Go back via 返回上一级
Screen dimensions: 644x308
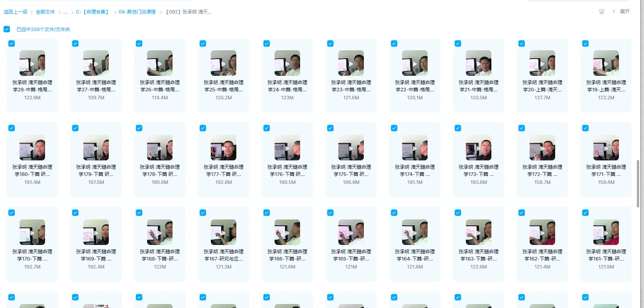[16, 12]
